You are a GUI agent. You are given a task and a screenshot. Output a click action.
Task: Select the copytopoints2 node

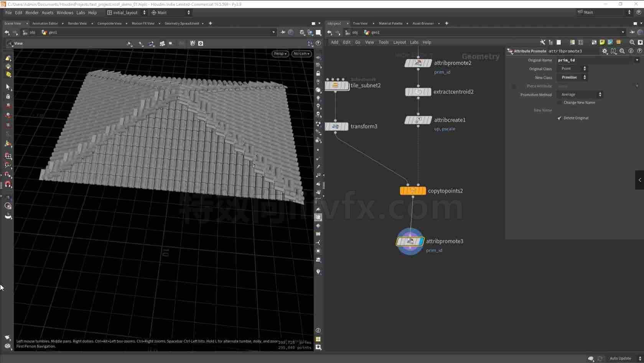point(413,191)
